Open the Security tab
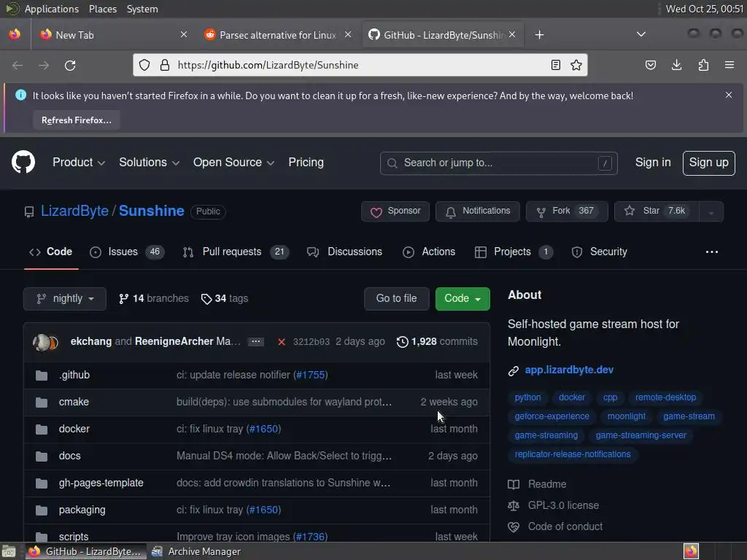This screenshot has height=560, width=747. pyautogui.click(x=600, y=252)
